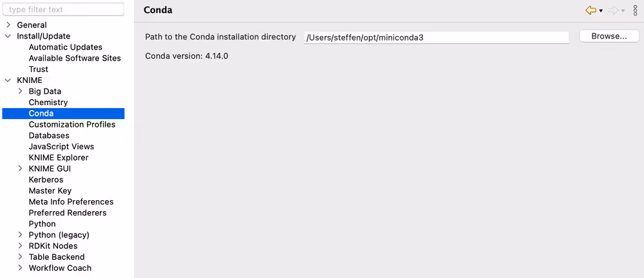
Task: Focus the type filter text box
Action: click(x=63, y=10)
